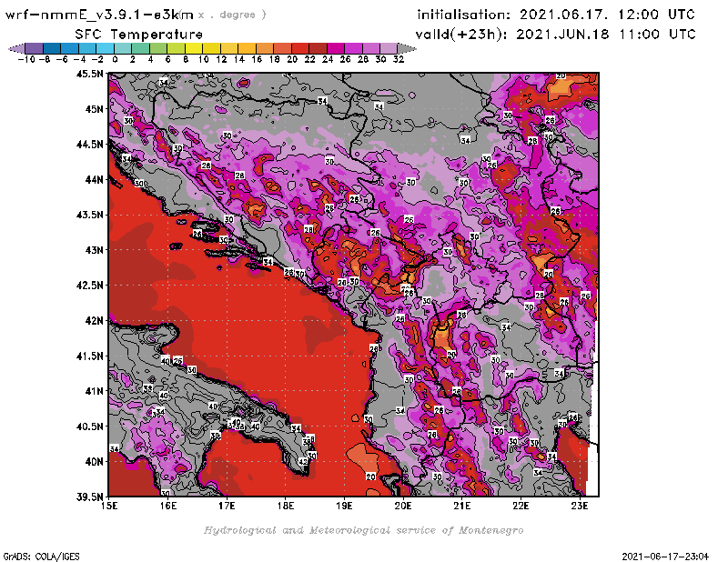The width and height of the screenshot is (728, 562).
Task: Click the legend swatch between 10 and 12
Action: click(211, 48)
